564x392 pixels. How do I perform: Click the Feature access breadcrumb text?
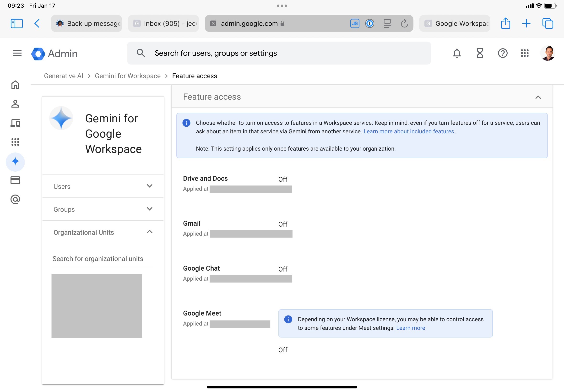pos(195,76)
